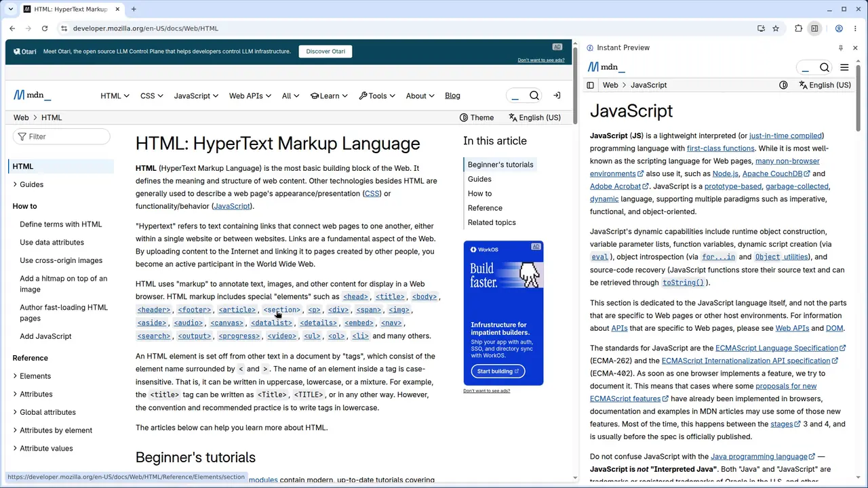Open English (US) language selector in Instant Preview
This screenshot has height=488, width=868.
pos(824,85)
